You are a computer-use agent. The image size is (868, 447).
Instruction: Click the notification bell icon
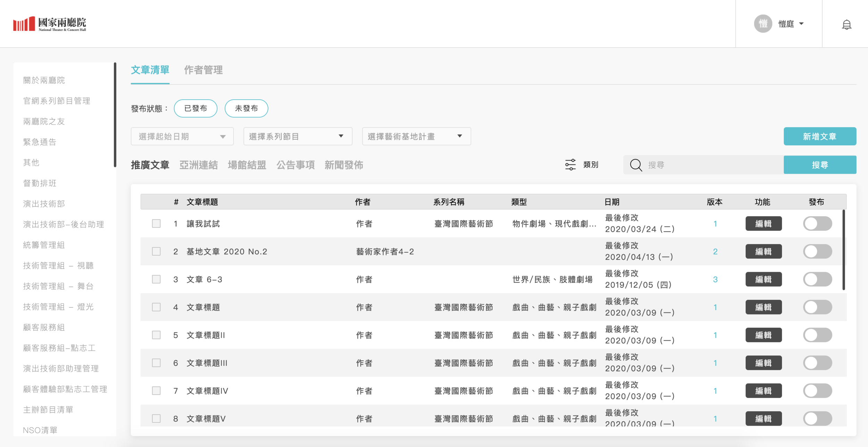click(x=846, y=24)
